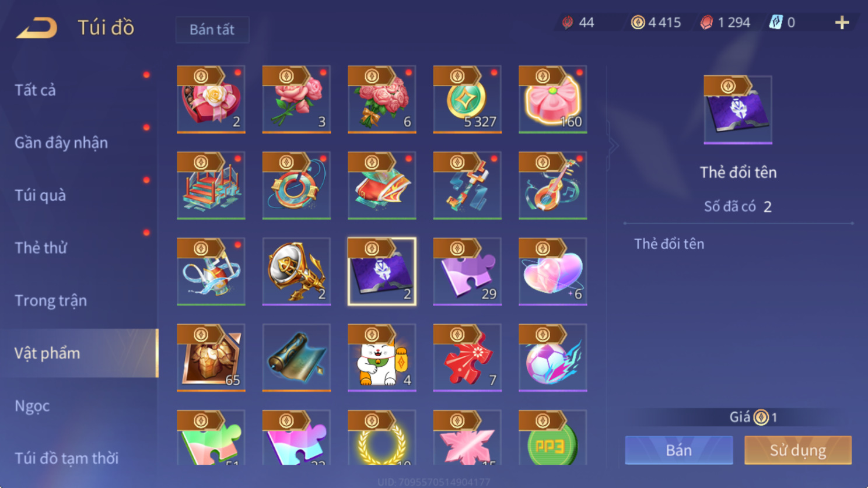Choose the pink double hearts item
Screen dimensions: 868x488
(553, 272)
